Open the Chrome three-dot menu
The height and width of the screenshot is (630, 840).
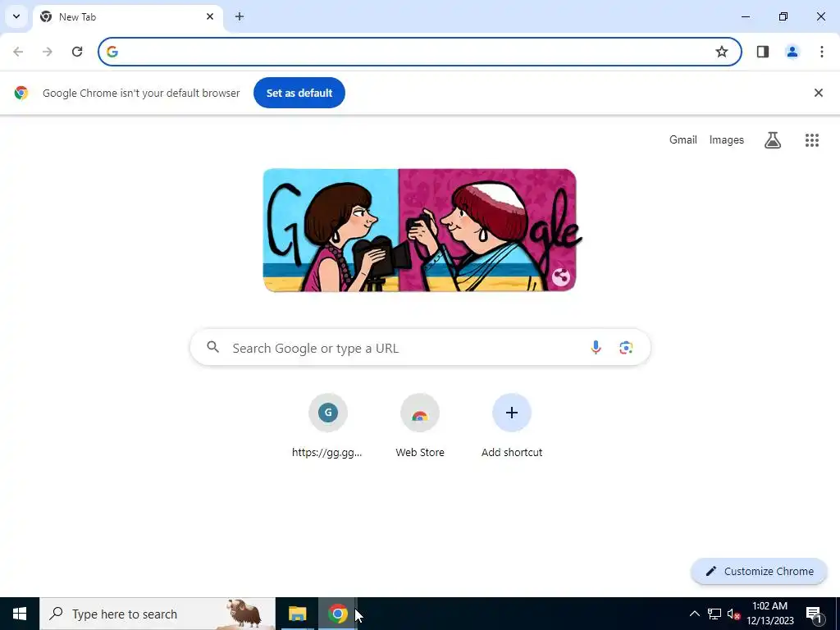(822, 52)
